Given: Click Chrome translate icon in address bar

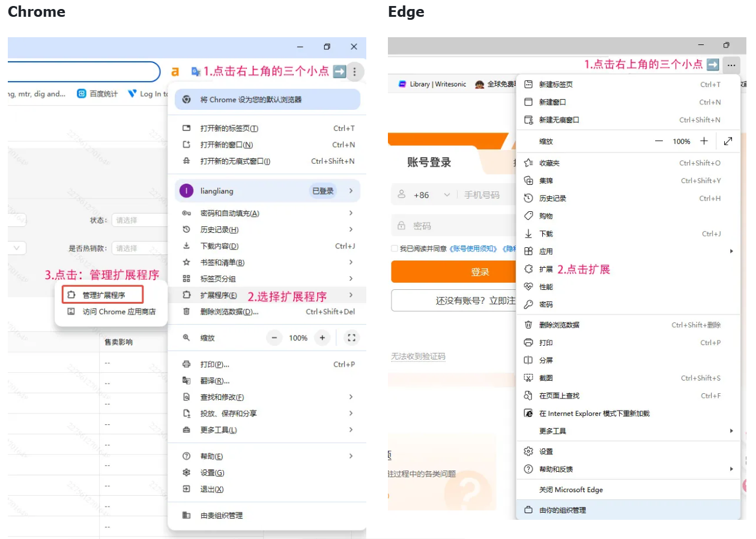Looking at the screenshot, I should pyautogui.click(x=195, y=71).
